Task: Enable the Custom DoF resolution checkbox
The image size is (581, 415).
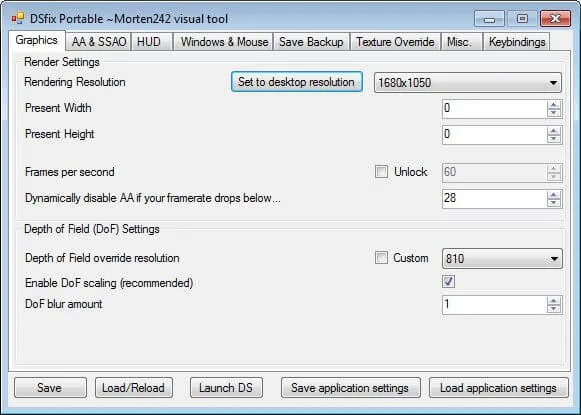Action: (381, 258)
